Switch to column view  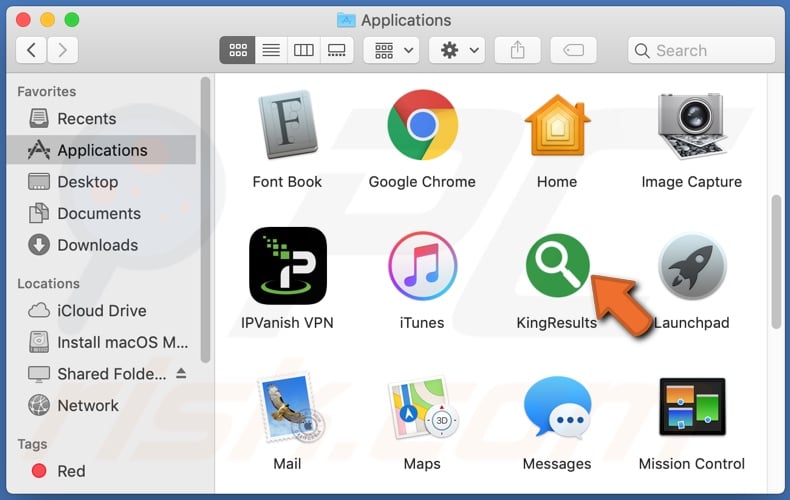tap(303, 50)
